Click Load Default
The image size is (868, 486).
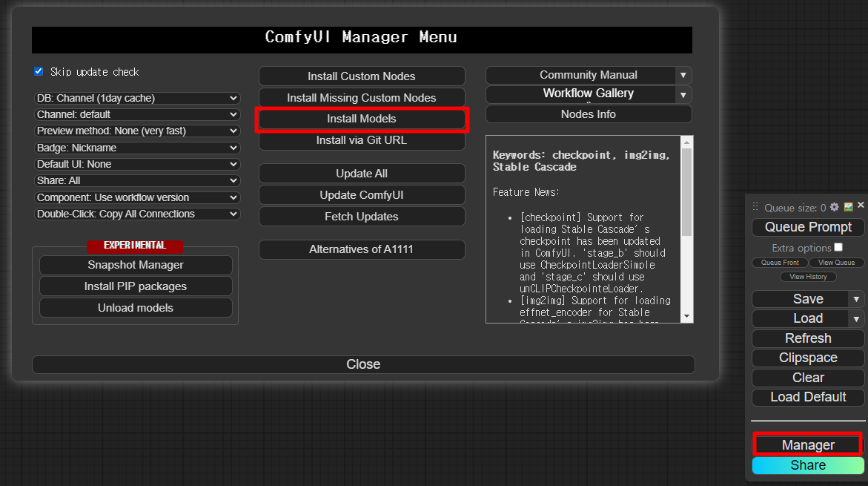coord(808,398)
